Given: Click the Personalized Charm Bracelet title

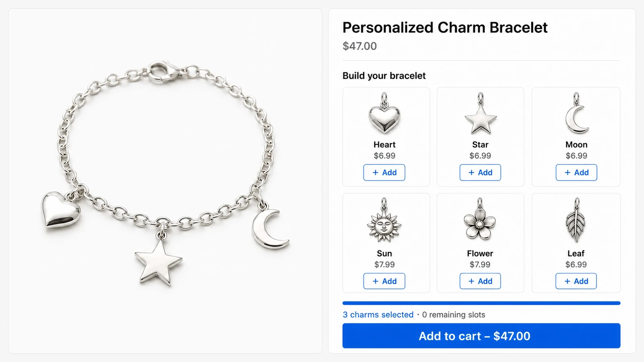Looking at the screenshot, I should [445, 27].
